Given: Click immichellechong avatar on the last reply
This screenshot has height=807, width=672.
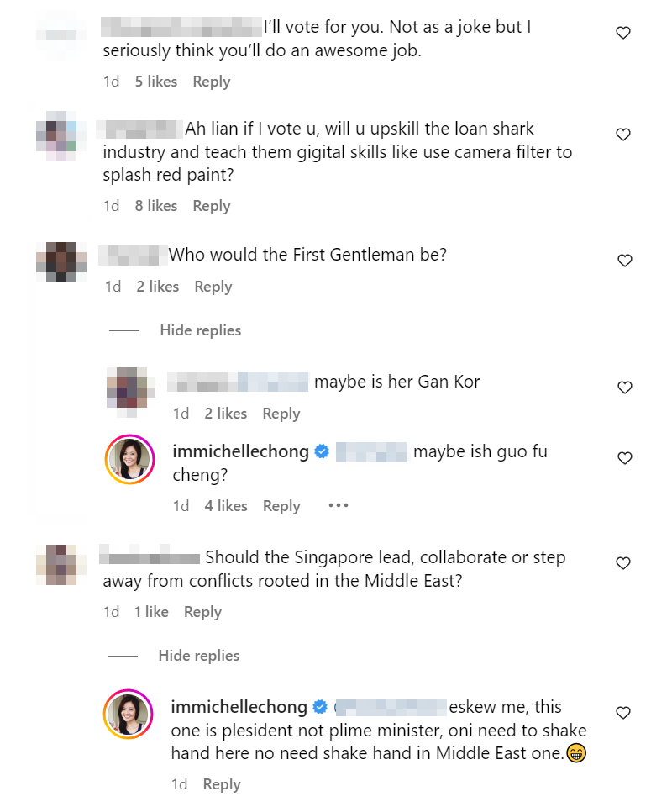Looking at the screenshot, I should (x=129, y=715).
